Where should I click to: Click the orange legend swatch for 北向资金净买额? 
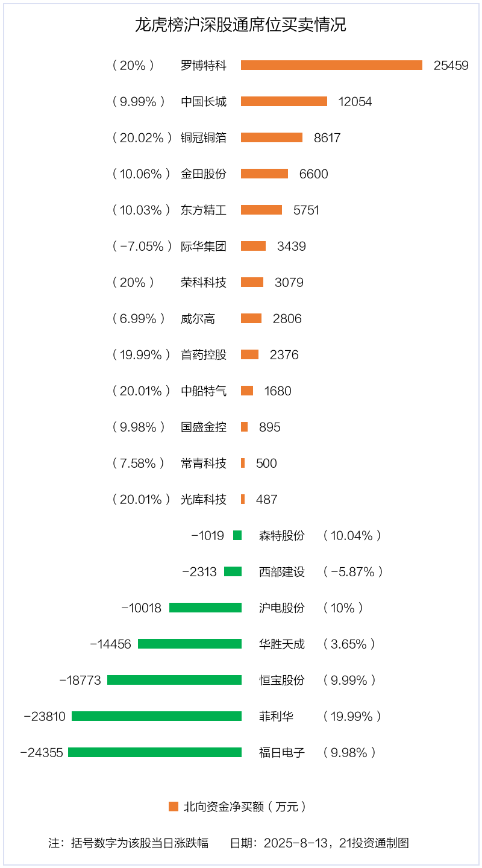click(x=174, y=807)
